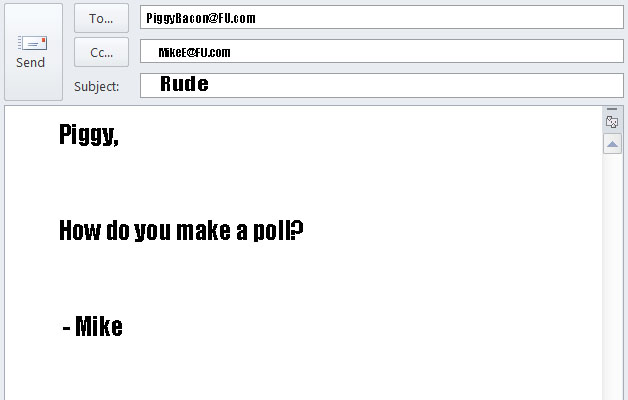Click the line "How do you make a poll?"
This screenshot has height=400, width=628.
[x=181, y=231]
